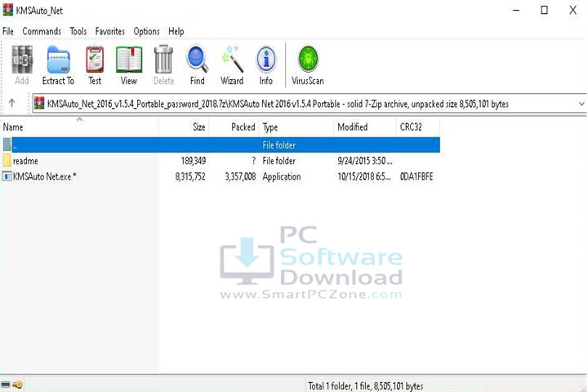The height and width of the screenshot is (392, 588).
Task: Sort by the Packed column header
Action: click(x=234, y=127)
